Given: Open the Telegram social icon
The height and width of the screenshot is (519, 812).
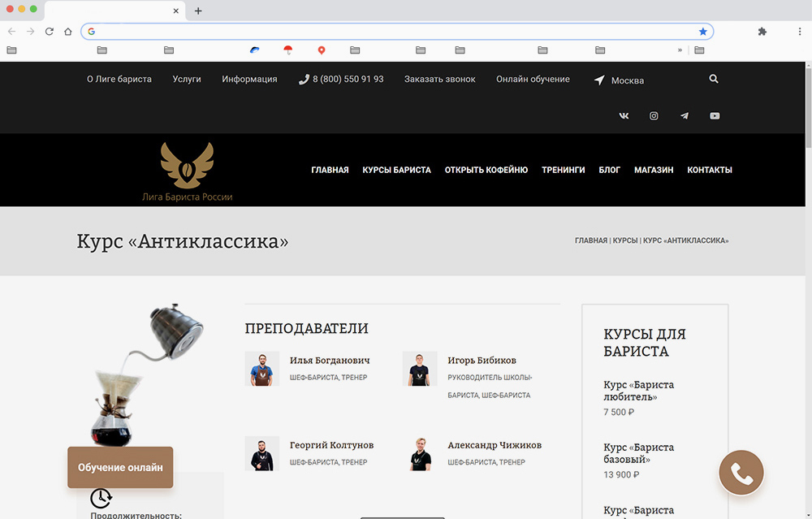Looking at the screenshot, I should (684, 116).
